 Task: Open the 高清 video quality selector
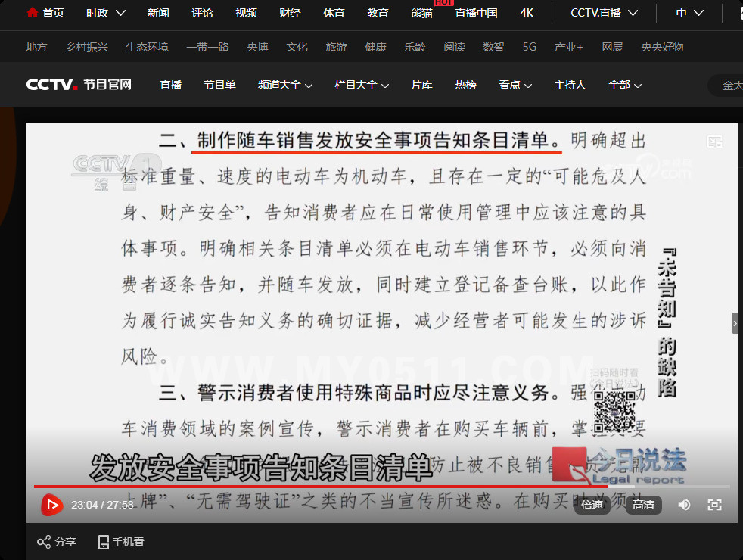643,505
